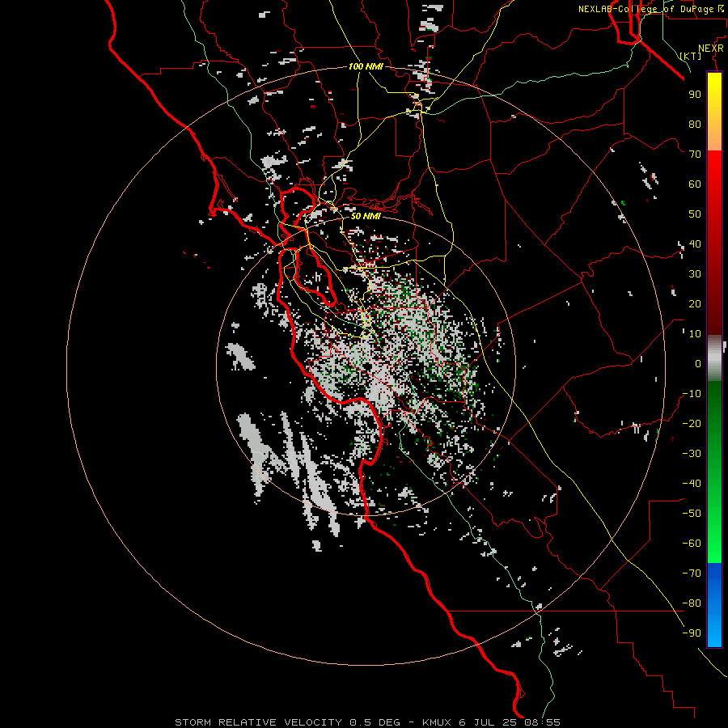The height and width of the screenshot is (728, 728).
Task: Click the 'KMUX' station ID in caption
Action: click(437, 722)
